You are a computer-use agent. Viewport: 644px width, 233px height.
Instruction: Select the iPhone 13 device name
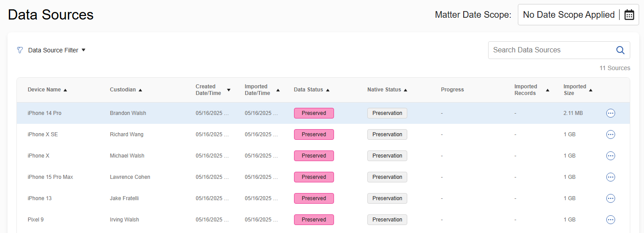tap(40, 198)
